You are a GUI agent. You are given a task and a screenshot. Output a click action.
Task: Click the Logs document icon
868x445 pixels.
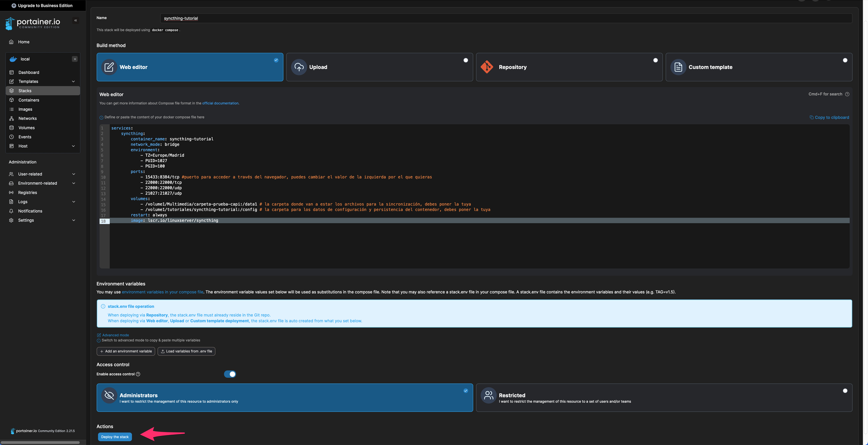click(x=11, y=202)
